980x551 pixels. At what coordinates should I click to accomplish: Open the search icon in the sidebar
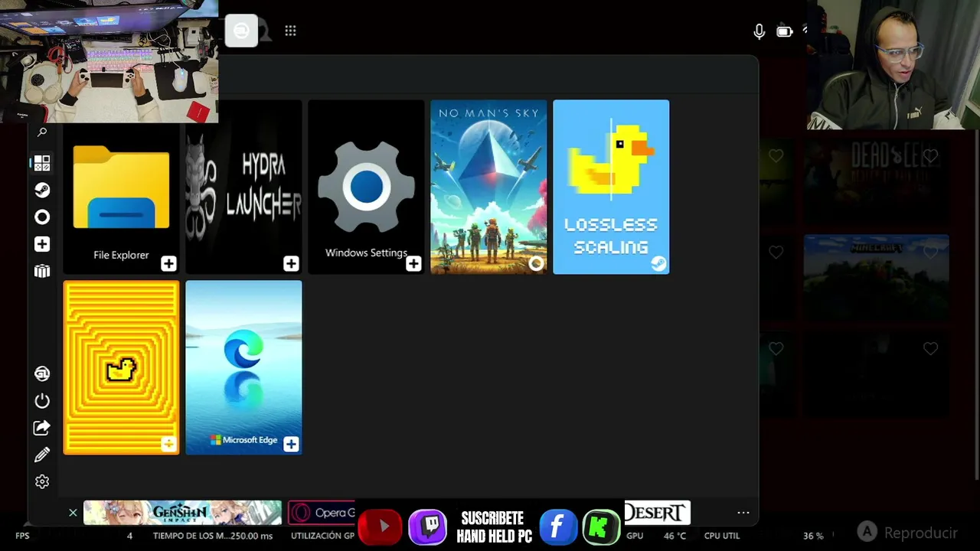(42, 132)
